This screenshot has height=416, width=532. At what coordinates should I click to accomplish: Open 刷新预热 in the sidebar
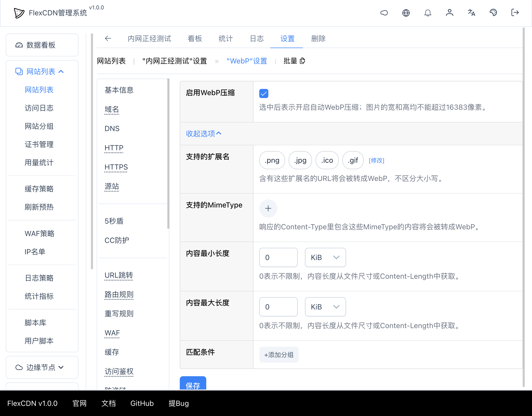[x=39, y=207]
